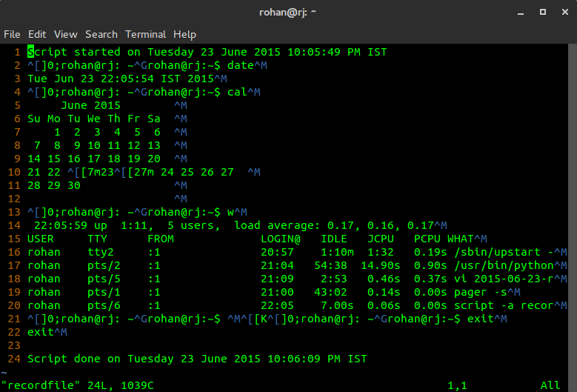Image resolution: width=577 pixels, height=392 pixels.
Task: Open the Terminal menu
Action: (x=145, y=34)
